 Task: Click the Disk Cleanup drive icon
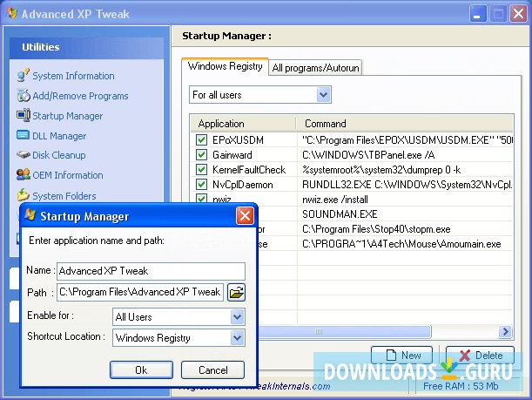pos(23,155)
